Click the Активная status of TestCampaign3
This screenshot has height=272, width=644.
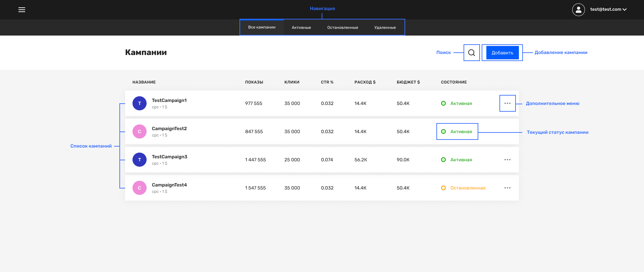[x=457, y=160]
